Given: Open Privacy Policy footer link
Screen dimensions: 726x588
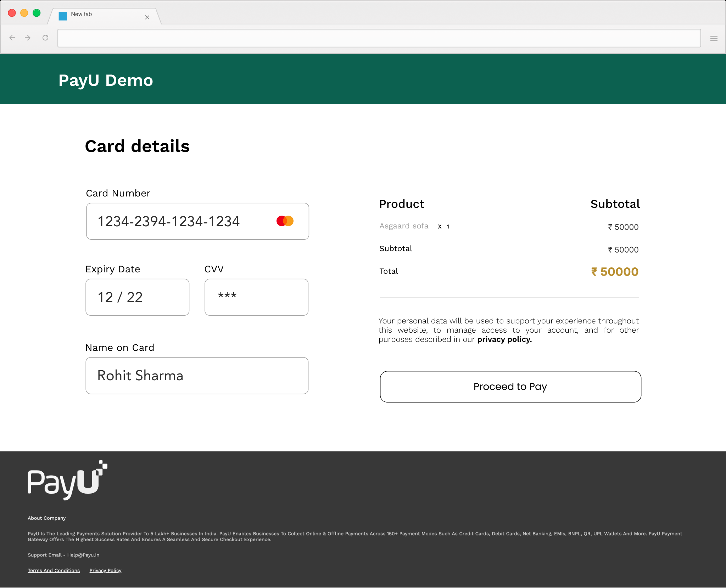Looking at the screenshot, I should click(x=105, y=570).
